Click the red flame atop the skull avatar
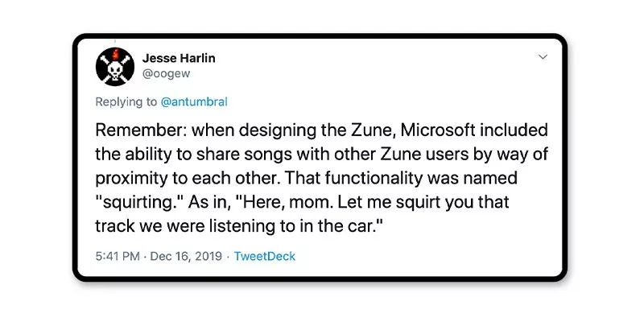The width and height of the screenshot is (644, 322). (x=115, y=54)
